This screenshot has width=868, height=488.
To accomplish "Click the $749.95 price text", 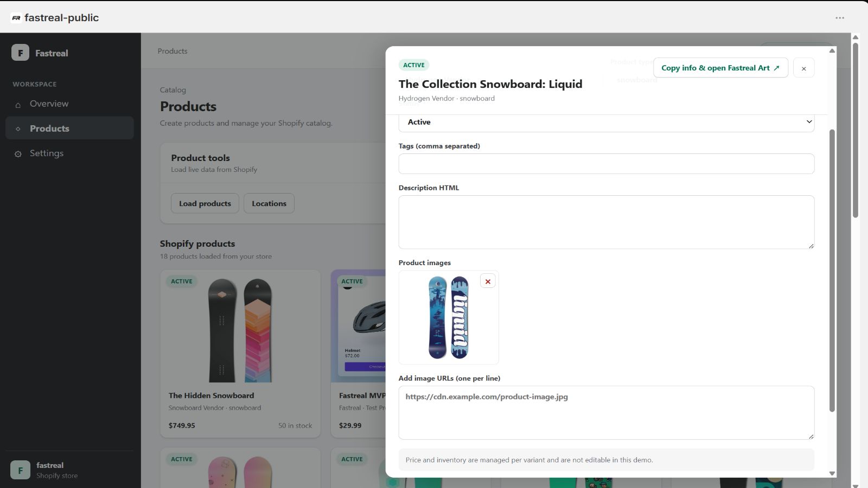I will click(x=182, y=426).
